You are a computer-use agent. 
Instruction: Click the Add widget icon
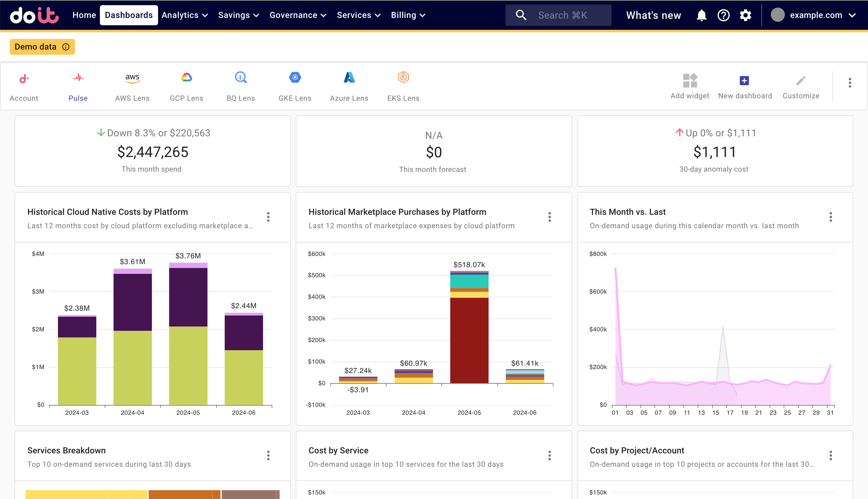point(690,80)
